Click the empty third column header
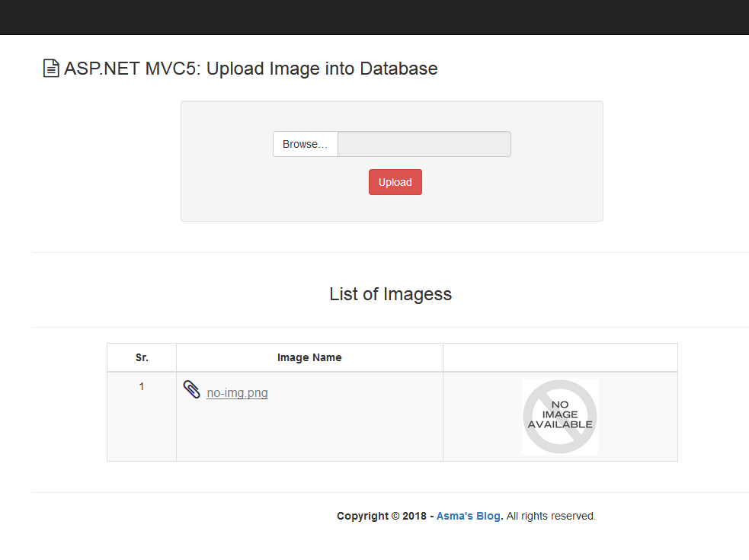The image size is (749, 560). pyautogui.click(x=559, y=357)
